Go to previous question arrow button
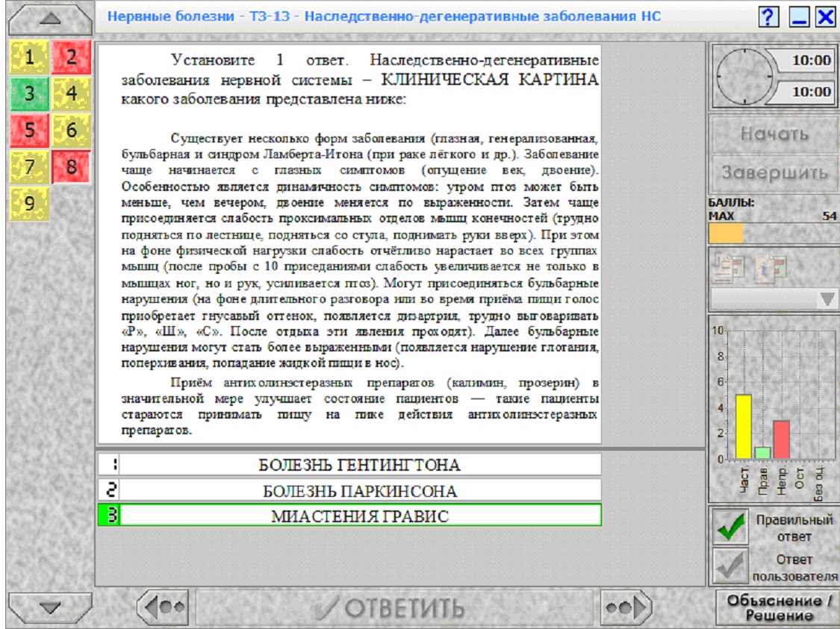The width and height of the screenshot is (840, 629). 163,607
